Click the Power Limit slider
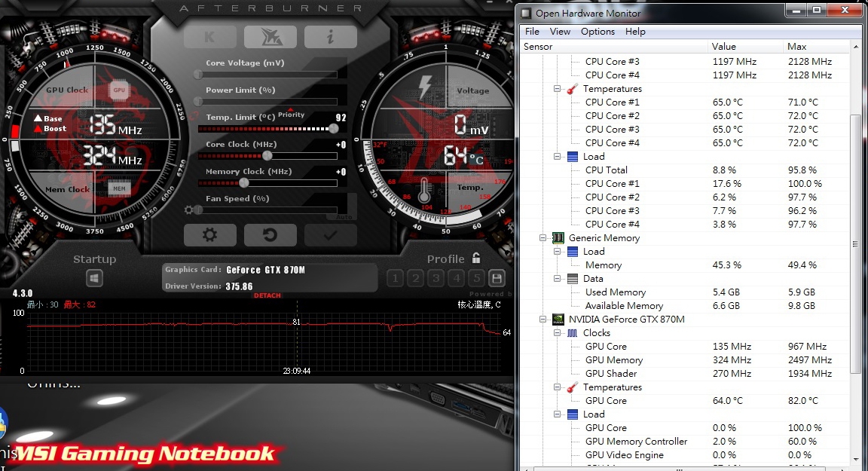Screen dimensions: 868x471 [267, 101]
